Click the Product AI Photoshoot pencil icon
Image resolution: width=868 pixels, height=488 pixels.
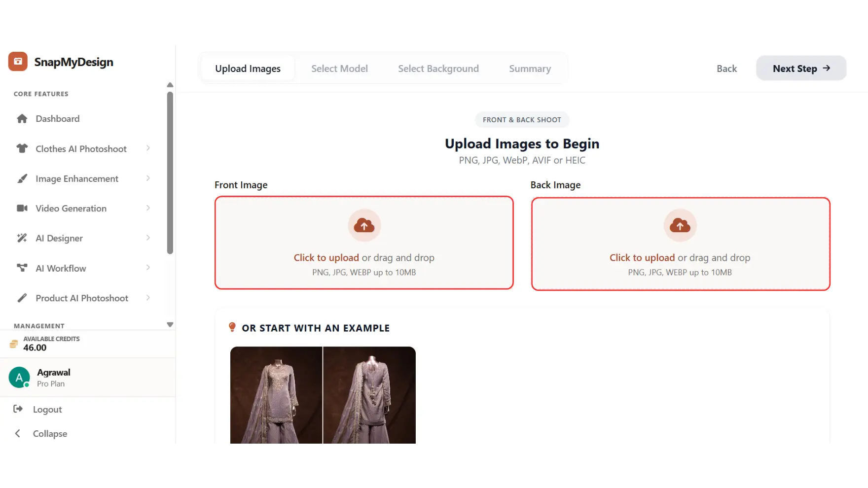(x=22, y=298)
